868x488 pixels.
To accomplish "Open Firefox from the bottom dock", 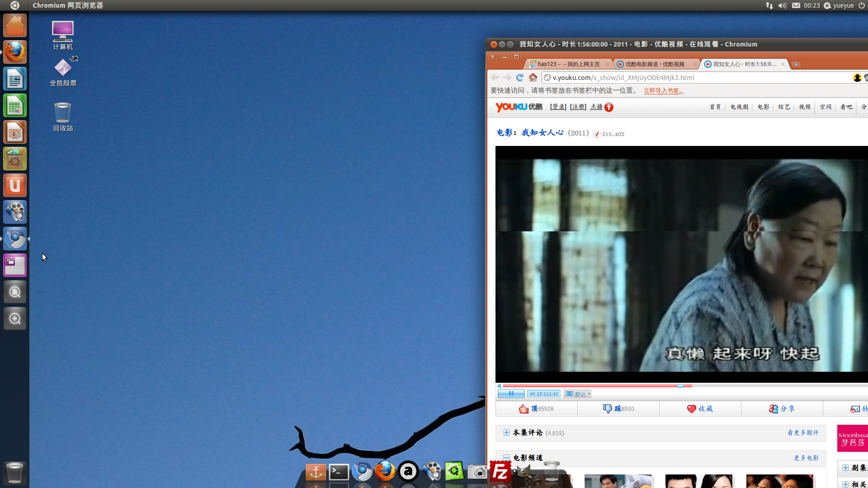I will pos(385,471).
